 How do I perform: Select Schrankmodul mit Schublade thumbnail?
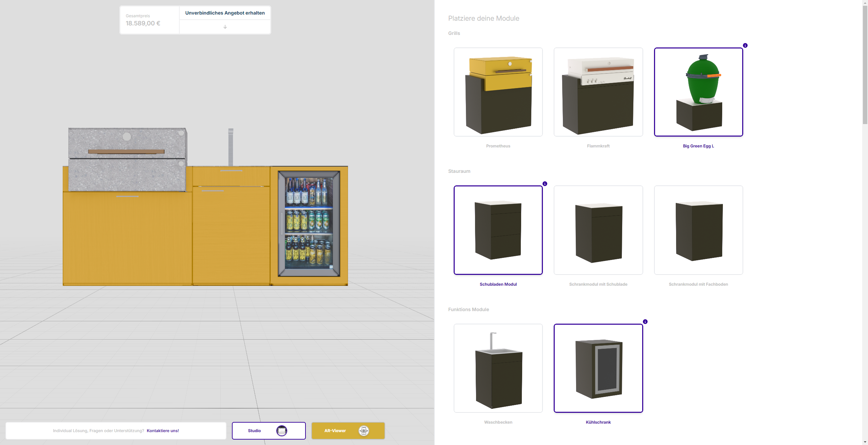click(598, 230)
